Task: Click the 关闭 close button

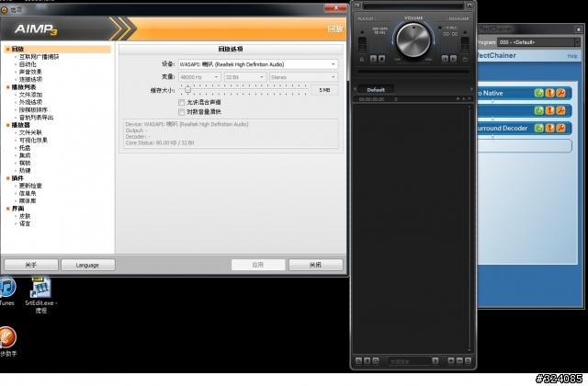Action: (x=315, y=265)
